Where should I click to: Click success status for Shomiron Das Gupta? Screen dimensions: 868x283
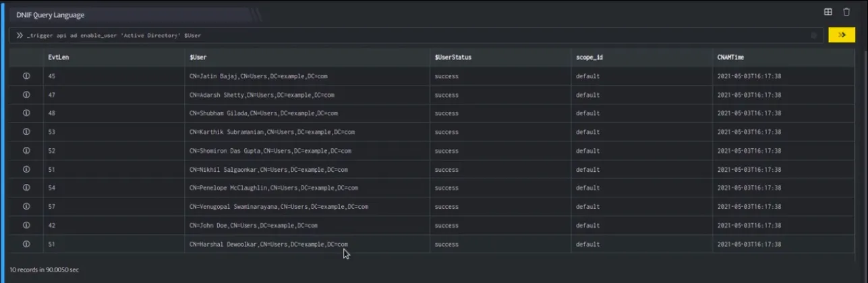tap(446, 151)
